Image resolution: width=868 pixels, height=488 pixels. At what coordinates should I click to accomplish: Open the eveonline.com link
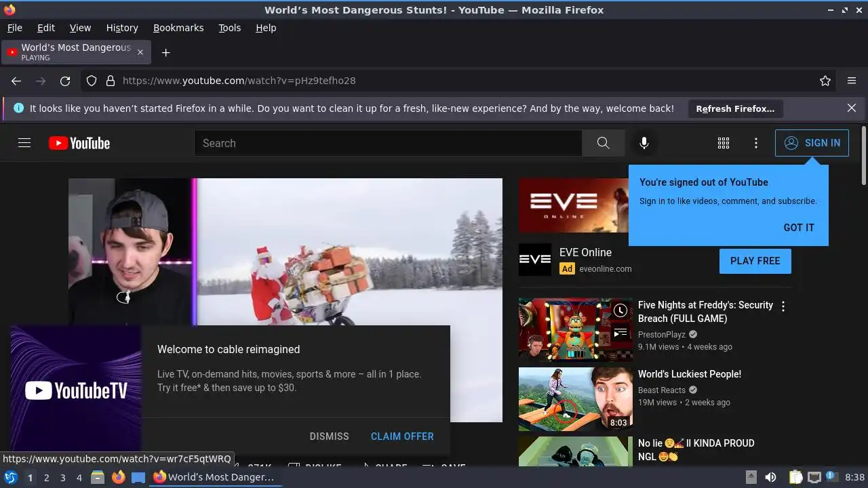(x=606, y=269)
